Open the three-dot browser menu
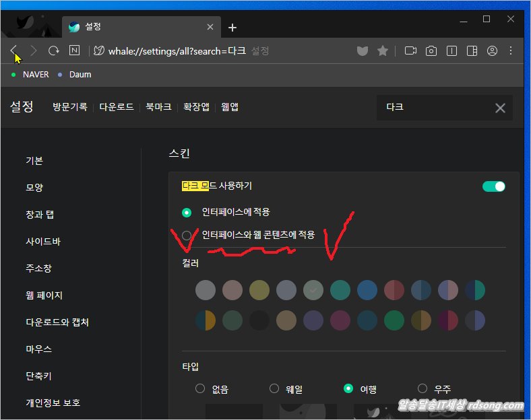The height and width of the screenshot is (420, 531). coord(511,50)
